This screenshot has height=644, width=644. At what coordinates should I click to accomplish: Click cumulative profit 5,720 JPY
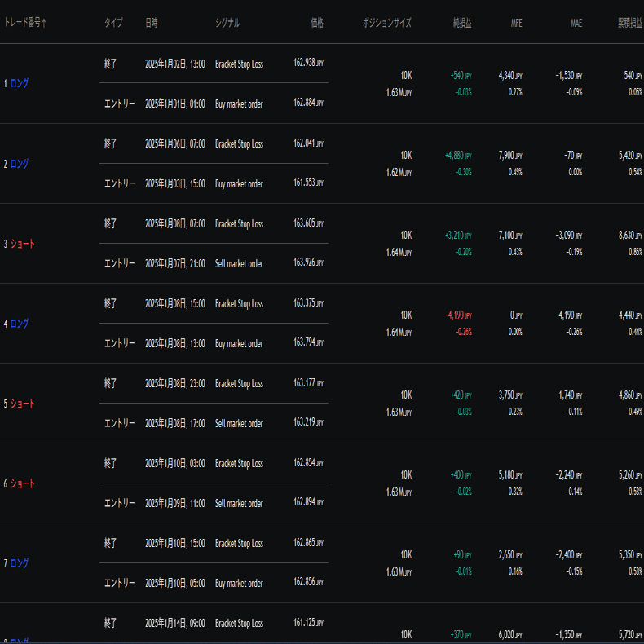630,634
